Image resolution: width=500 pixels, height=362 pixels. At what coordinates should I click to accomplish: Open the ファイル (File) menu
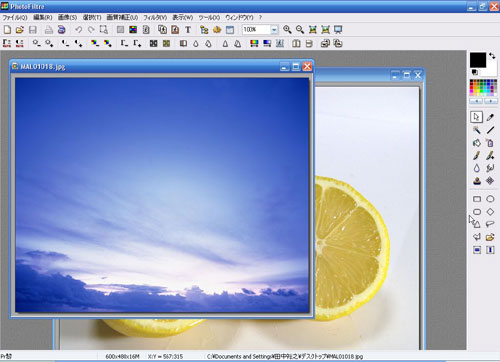click(15, 17)
